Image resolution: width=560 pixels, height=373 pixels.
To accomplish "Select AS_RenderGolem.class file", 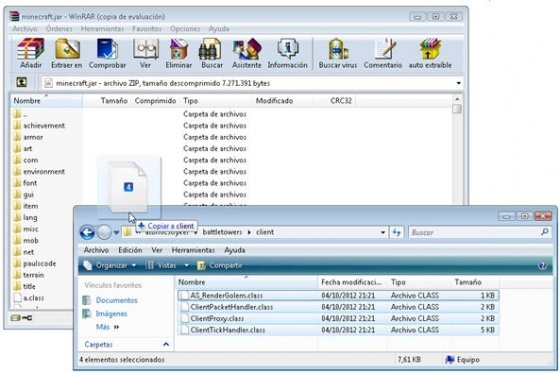I will point(338,295).
